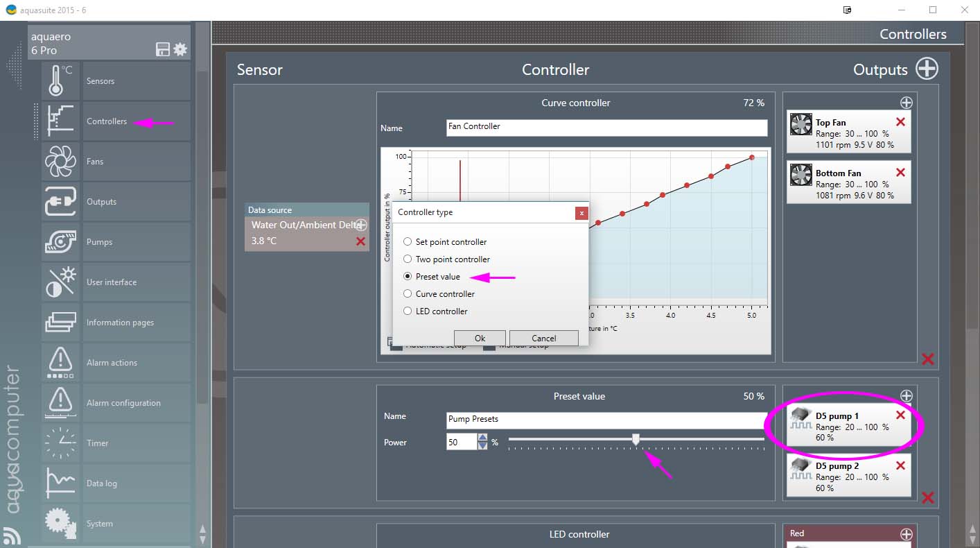Click the System gear icon

60,523
